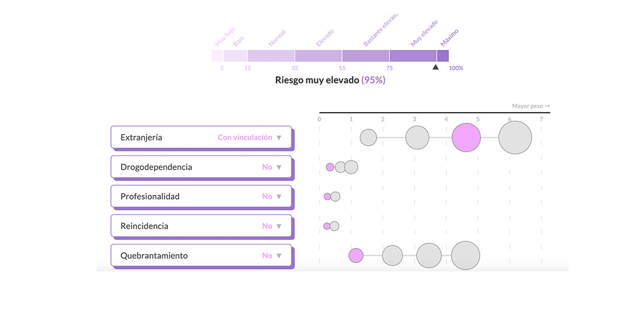Expand the Reincidencia dropdown arrow
This screenshot has width=644, height=322.
(279, 227)
